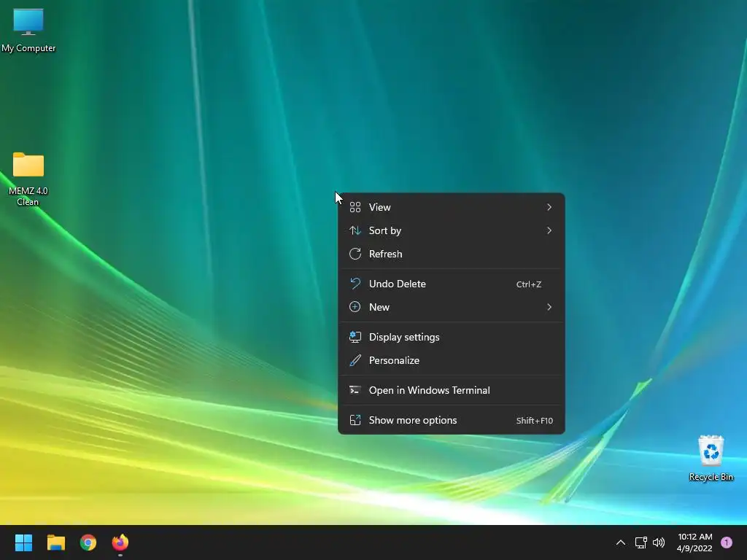Show hidden system tray icons
Screen dimensions: 747x560
point(620,542)
